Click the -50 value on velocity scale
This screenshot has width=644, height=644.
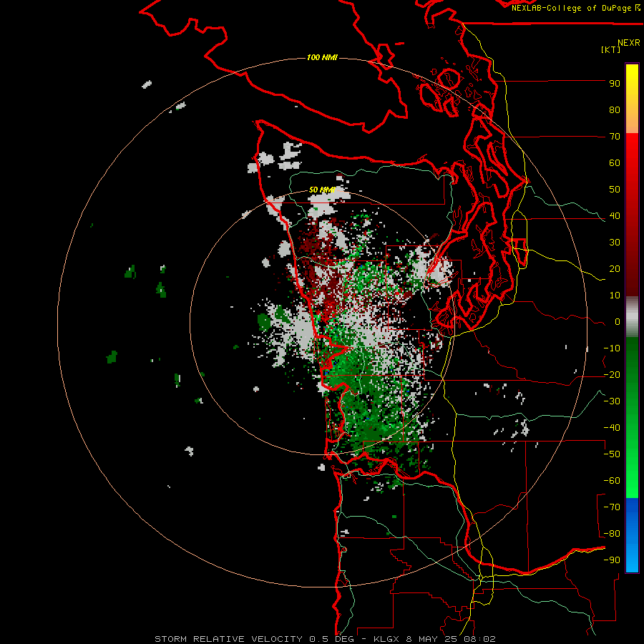[612, 454]
